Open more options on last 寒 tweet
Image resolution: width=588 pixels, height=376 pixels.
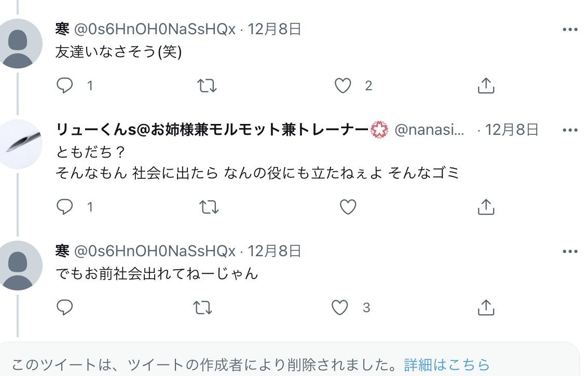pos(570,252)
